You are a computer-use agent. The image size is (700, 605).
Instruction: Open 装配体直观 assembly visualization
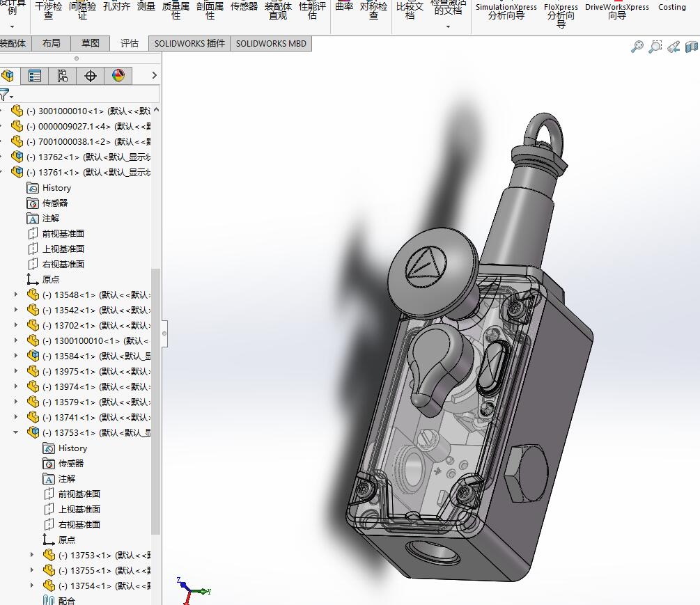(x=278, y=10)
